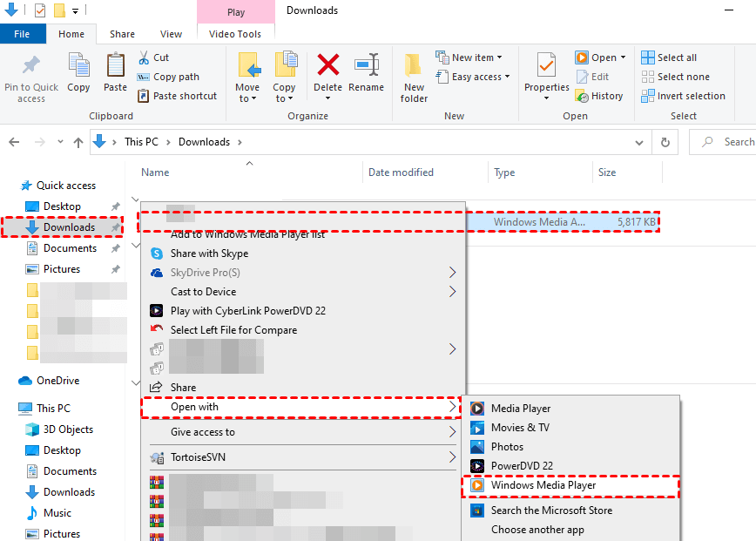
Task: Expand the address bar history dropdown
Action: 639,142
